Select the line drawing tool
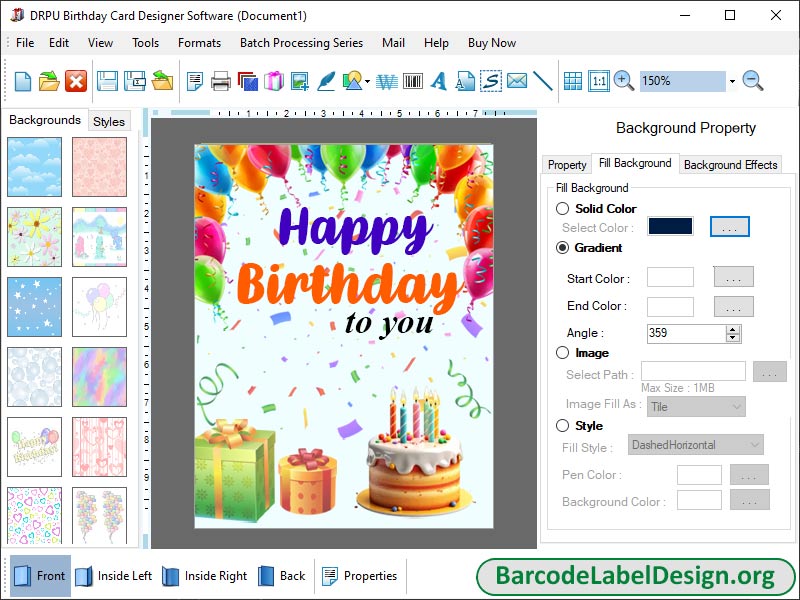Viewport: 800px width, 600px height. [x=543, y=81]
